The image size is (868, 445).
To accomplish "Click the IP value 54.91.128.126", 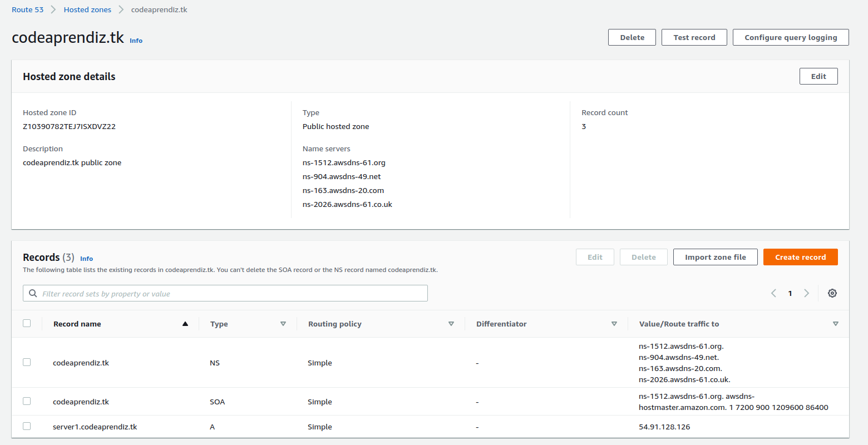I will point(664,427).
